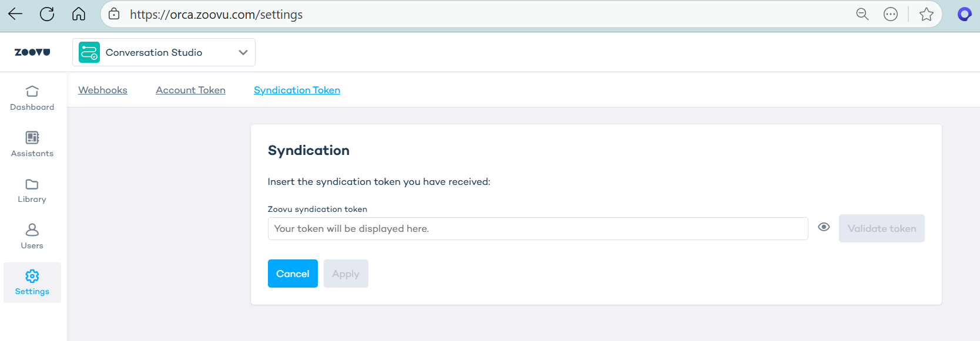This screenshot has height=341, width=980.
Task: Go to Users via the sidebar icon
Action: (x=32, y=236)
